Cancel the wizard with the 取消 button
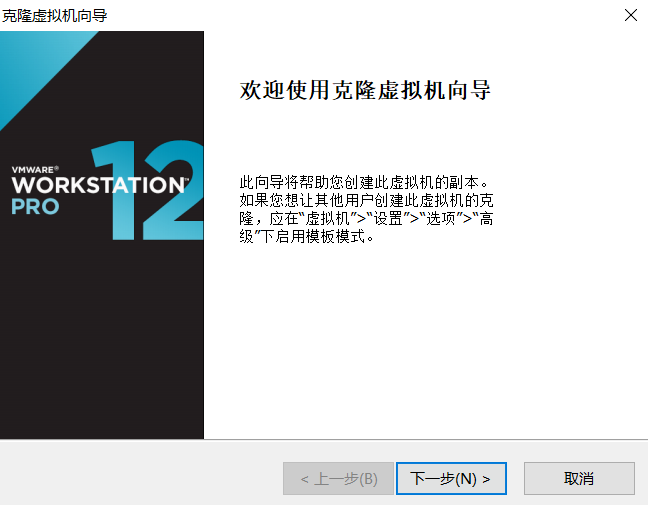This screenshot has height=505, width=648. pyautogui.click(x=579, y=479)
